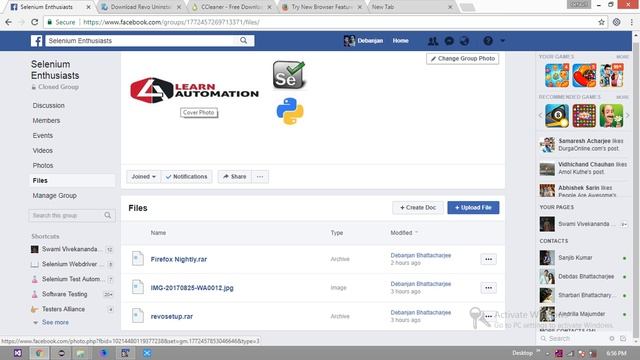Switch to New Tab browser tab
This screenshot has width=640, height=360.
pyautogui.click(x=411, y=7)
